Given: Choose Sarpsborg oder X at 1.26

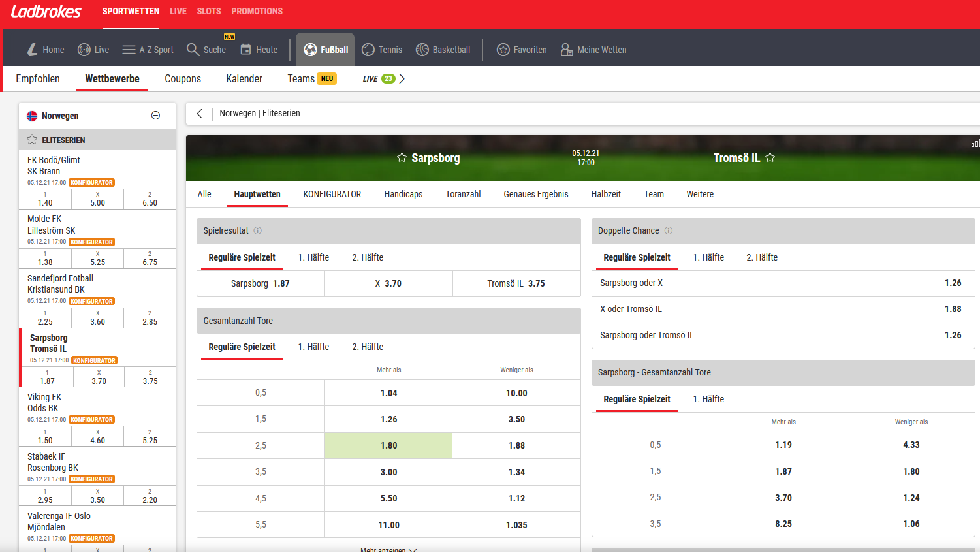Looking at the screenshot, I should point(783,283).
